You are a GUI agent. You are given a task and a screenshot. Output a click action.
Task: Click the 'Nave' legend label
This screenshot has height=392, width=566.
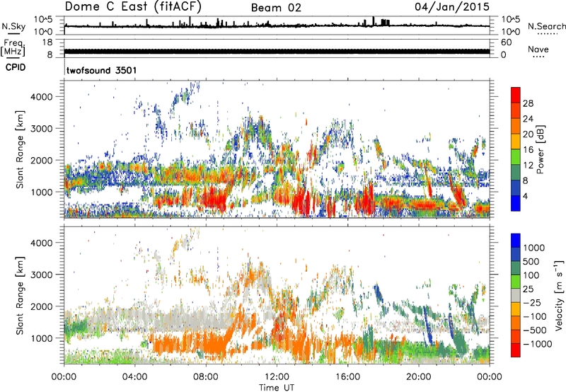pyautogui.click(x=538, y=50)
